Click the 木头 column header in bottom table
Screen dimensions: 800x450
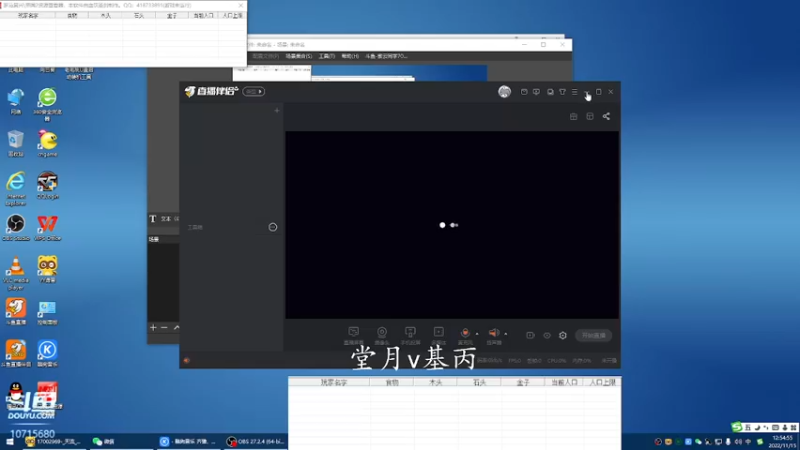point(435,382)
